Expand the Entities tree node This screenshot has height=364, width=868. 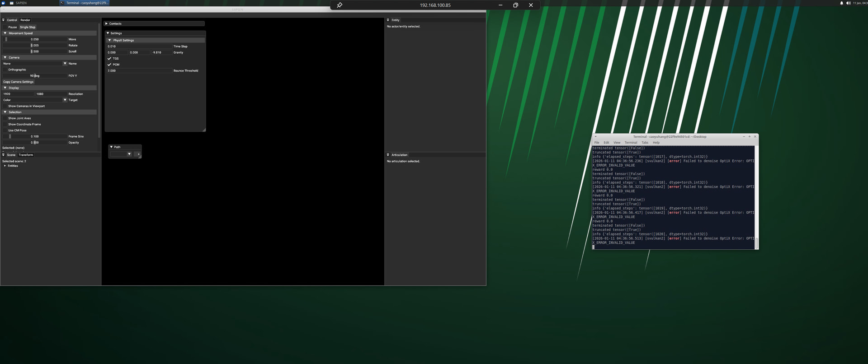click(x=5, y=166)
